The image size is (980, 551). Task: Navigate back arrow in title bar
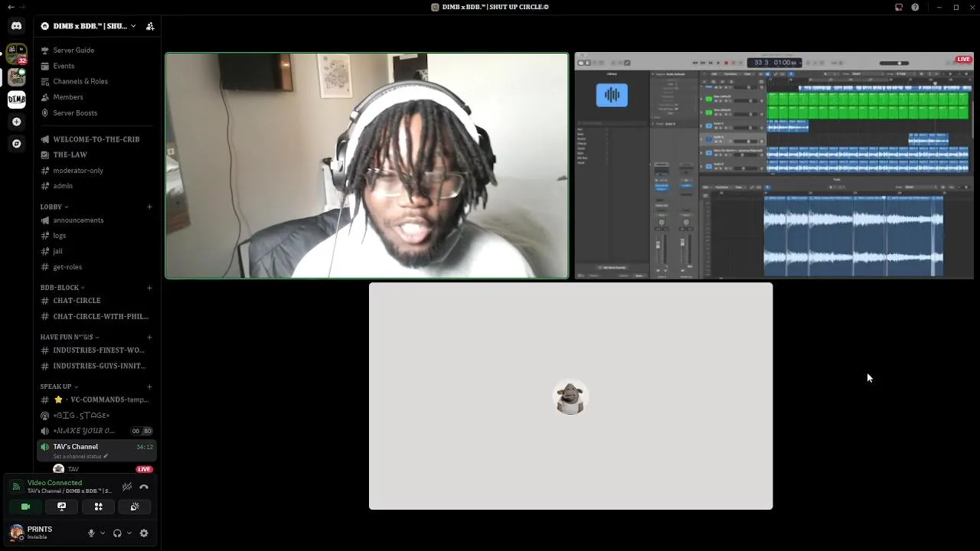[x=11, y=7]
